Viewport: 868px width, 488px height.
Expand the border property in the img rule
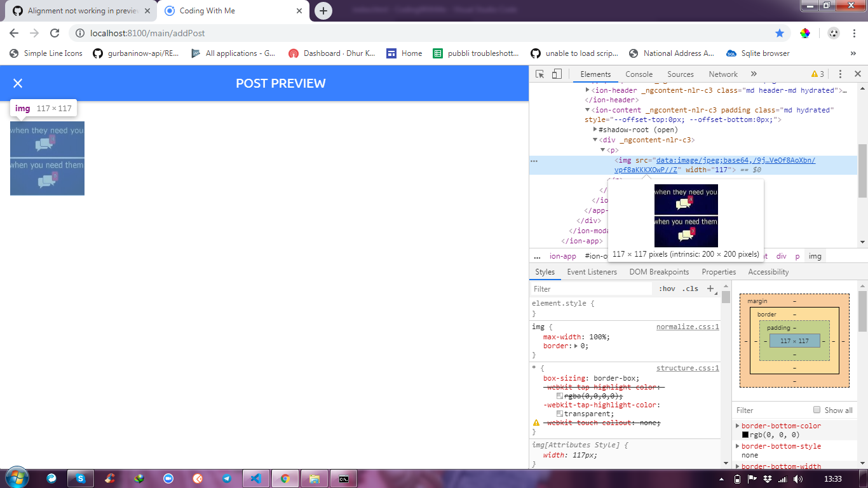pos(576,347)
